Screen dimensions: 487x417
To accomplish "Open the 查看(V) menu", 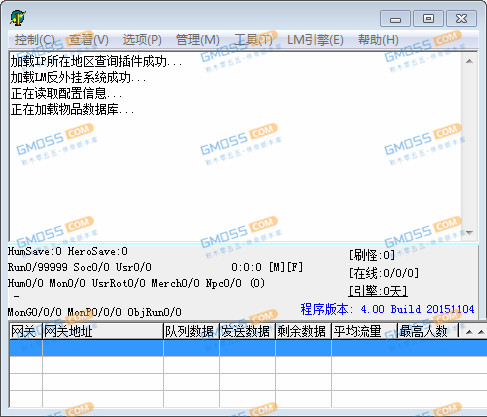I will tap(89, 40).
